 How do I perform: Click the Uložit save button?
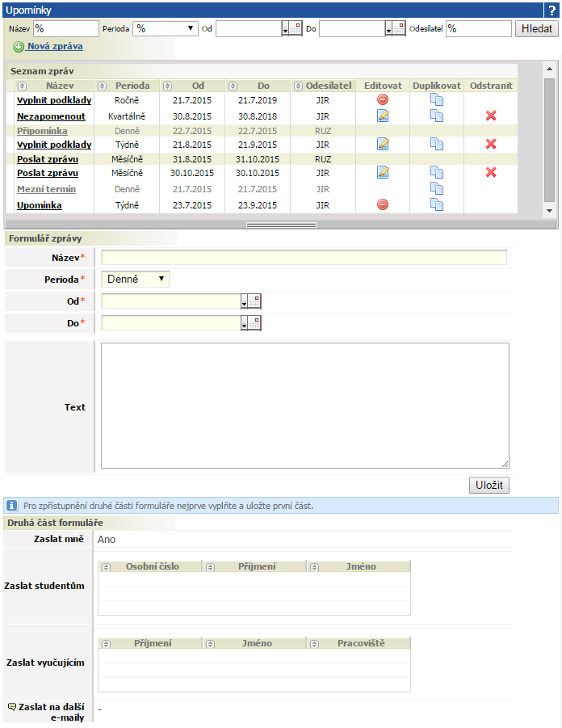tap(489, 485)
